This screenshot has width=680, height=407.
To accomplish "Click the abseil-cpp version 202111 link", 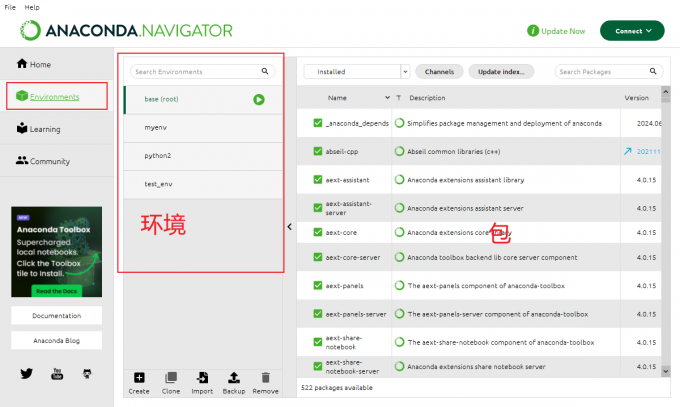I will (x=648, y=151).
